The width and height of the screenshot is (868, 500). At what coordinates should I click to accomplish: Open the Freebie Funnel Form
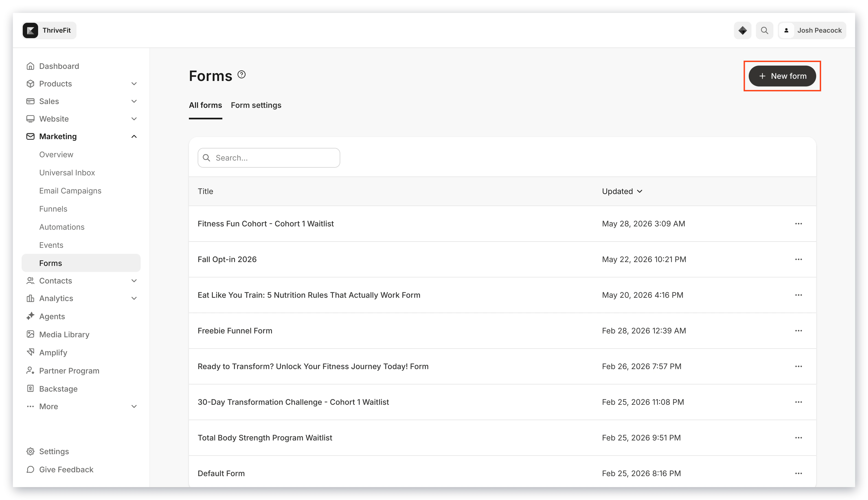[x=235, y=331]
